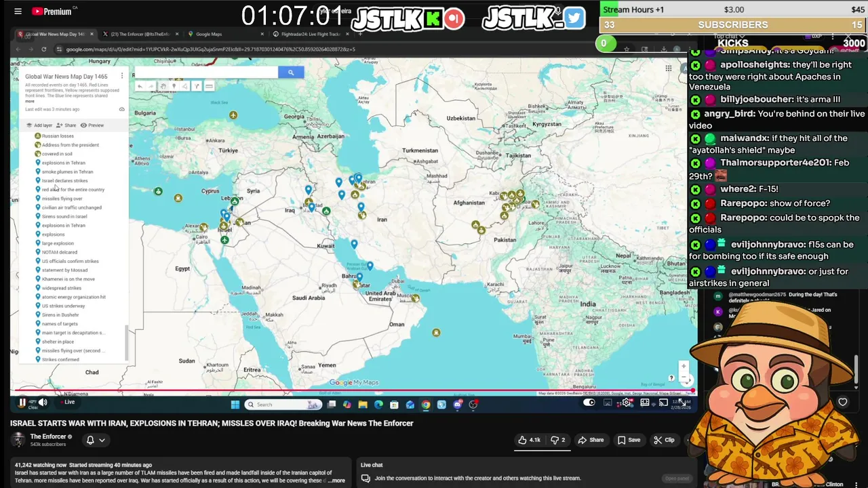Open The Enforcer channel name
Image resolution: width=868 pixels, height=488 pixels.
coord(48,436)
